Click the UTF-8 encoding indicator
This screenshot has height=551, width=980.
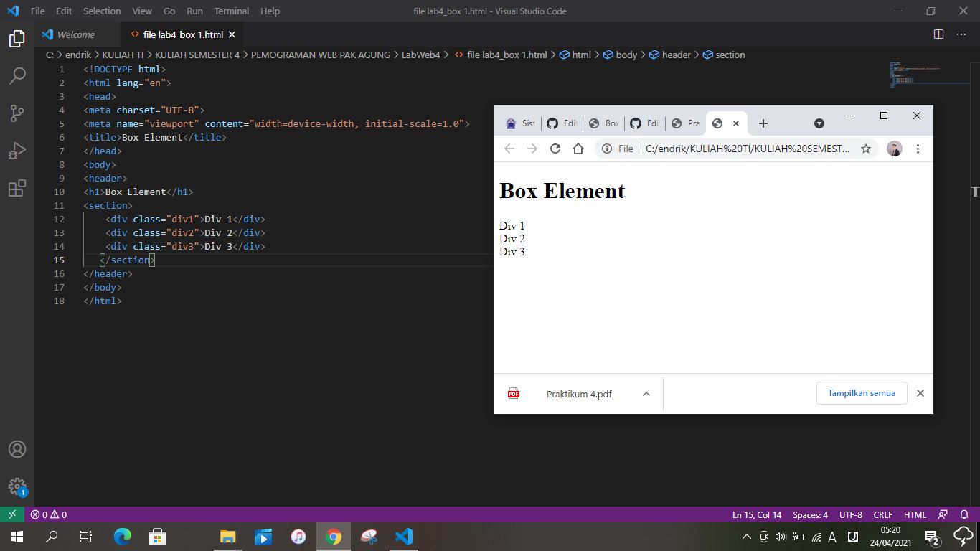click(850, 514)
